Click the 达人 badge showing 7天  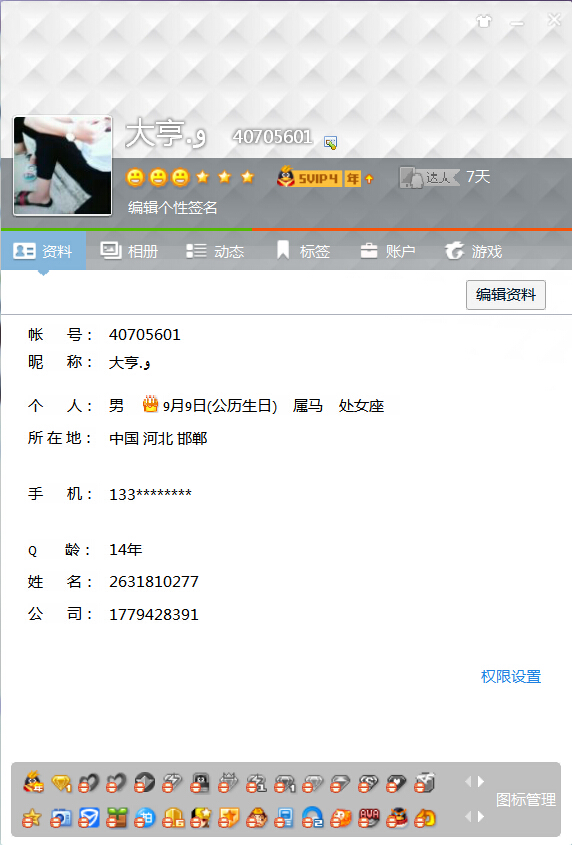pyautogui.click(x=445, y=177)
